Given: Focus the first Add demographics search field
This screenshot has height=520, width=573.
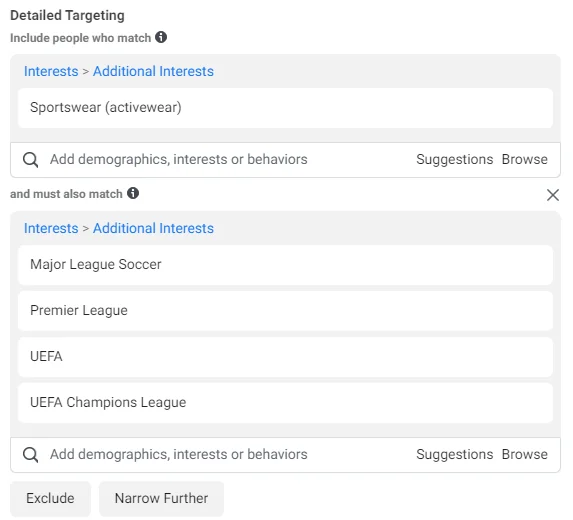Looking at the screenshot, I should pyautogui.click(x=227, y=160).
